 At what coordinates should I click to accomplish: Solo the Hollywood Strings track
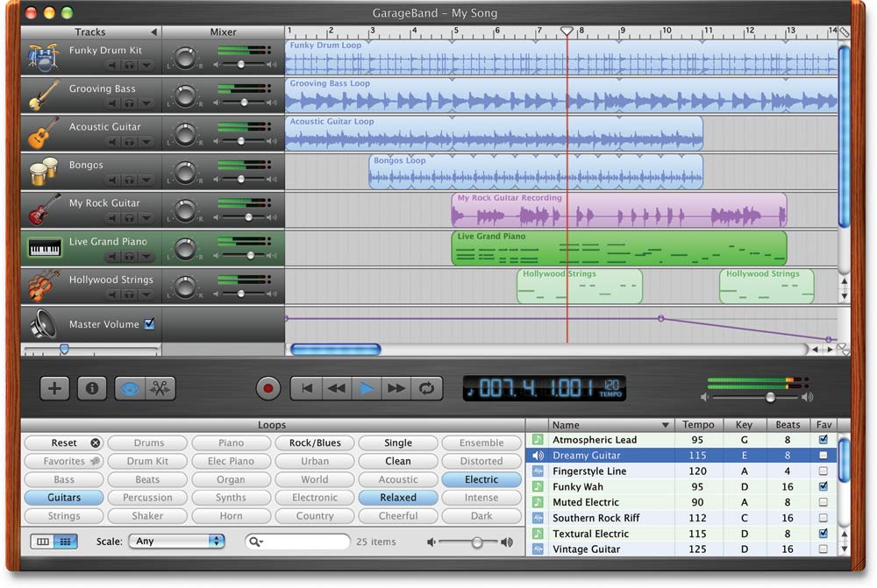coord(129,294)
